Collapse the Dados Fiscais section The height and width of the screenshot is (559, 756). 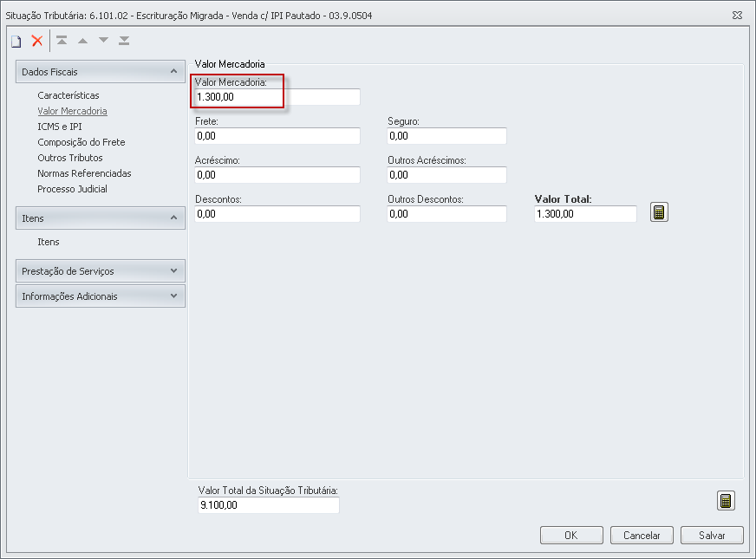(174, 72)
